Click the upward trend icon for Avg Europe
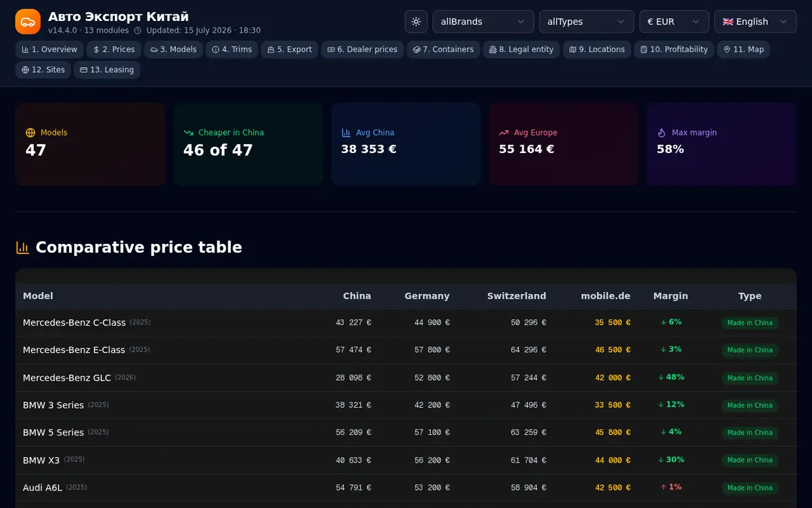Screen dimensions: 812x508 pyautogui.click(x=504, y=133)
